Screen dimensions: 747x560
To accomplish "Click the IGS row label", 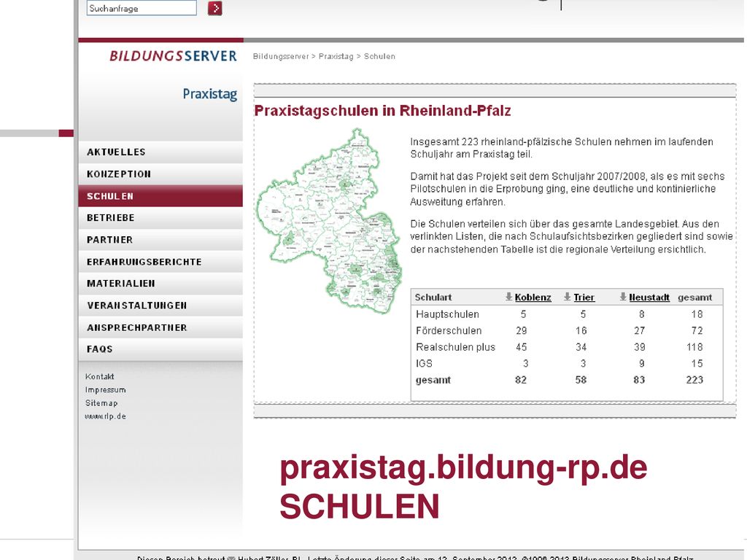I will [x=424, y=363].
